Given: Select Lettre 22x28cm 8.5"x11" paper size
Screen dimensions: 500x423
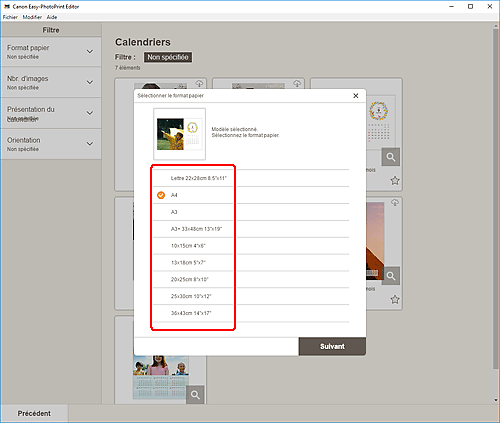Looking at the screenshot, I should (251, 178).
